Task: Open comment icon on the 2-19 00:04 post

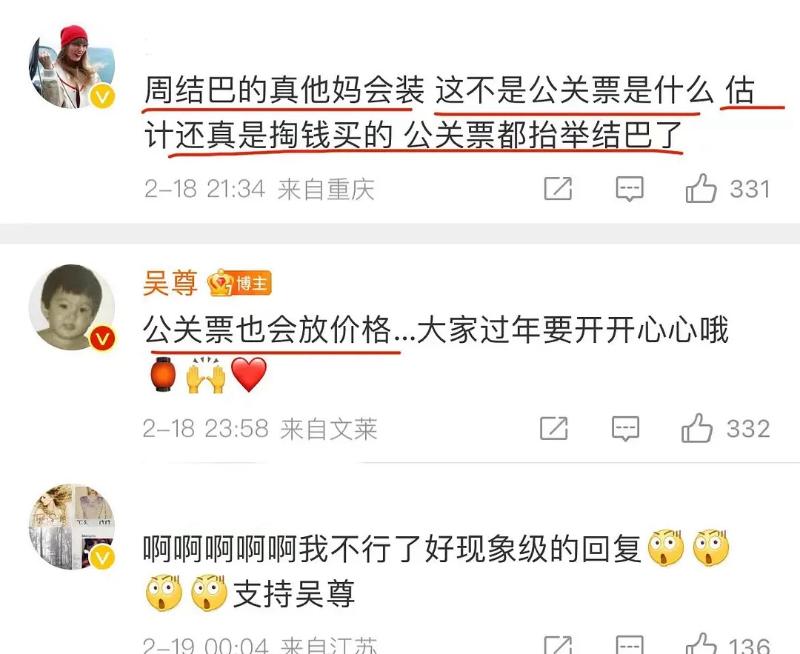Action: tap(630, 645)
